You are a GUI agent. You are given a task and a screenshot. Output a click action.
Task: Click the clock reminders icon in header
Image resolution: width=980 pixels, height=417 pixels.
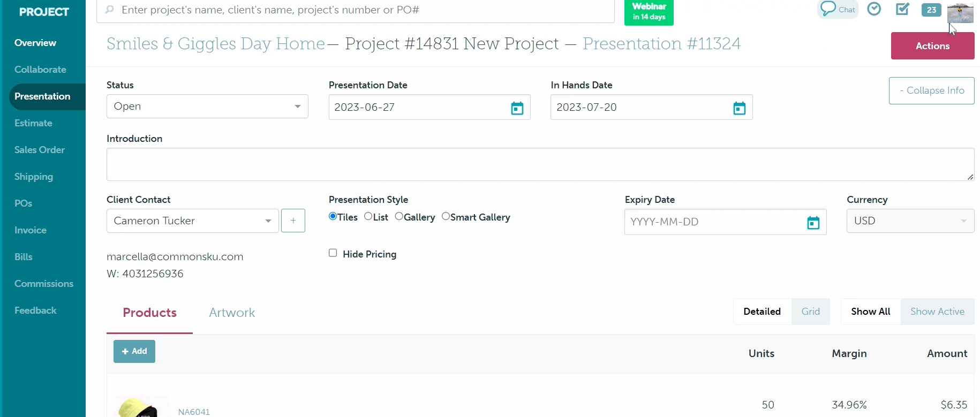click(874, 9)
